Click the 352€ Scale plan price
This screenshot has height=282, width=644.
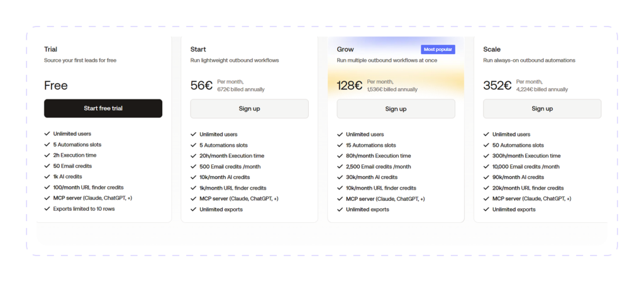(x=497, y=86)
